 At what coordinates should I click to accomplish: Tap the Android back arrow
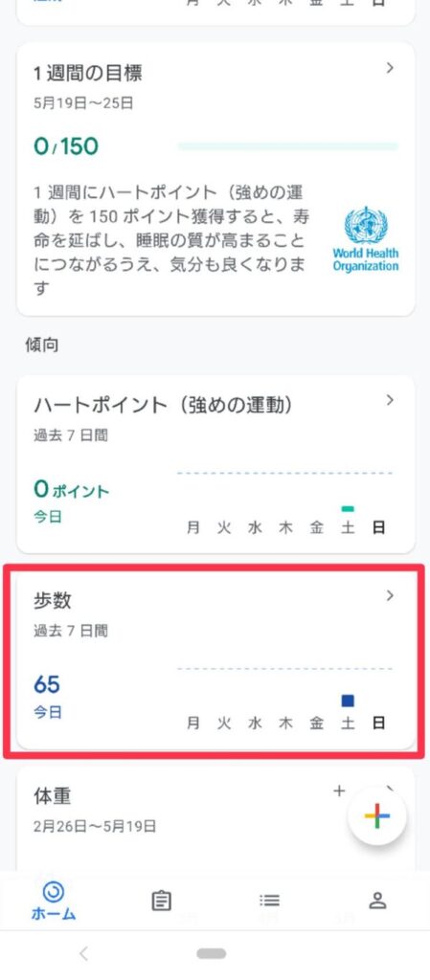[84, 953]
